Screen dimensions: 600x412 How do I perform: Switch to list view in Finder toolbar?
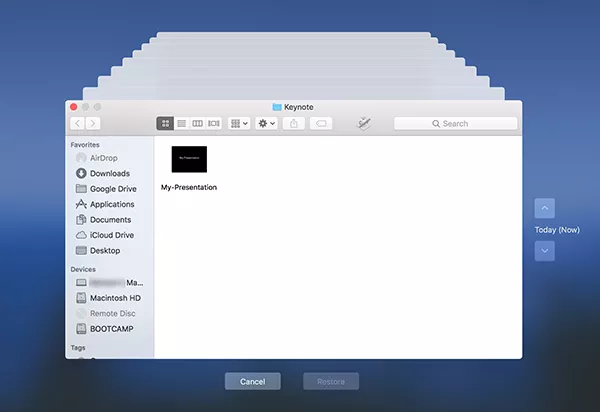click(181, 123)
